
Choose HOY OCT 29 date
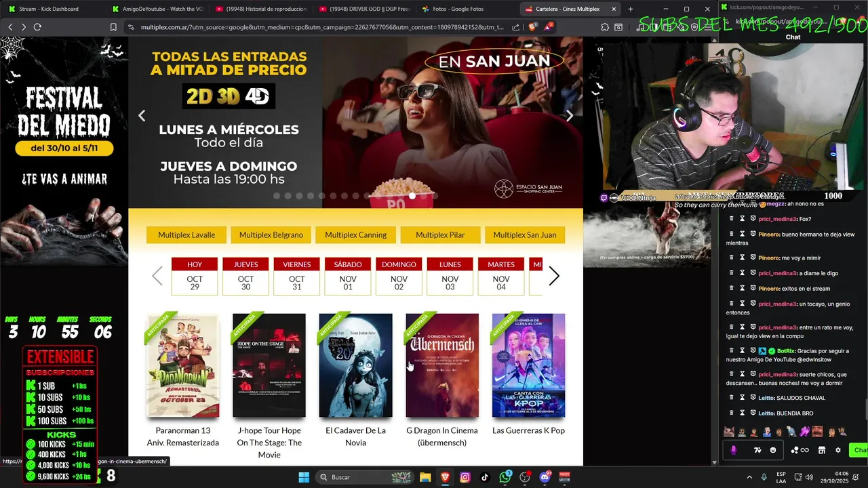click(195, 276)
